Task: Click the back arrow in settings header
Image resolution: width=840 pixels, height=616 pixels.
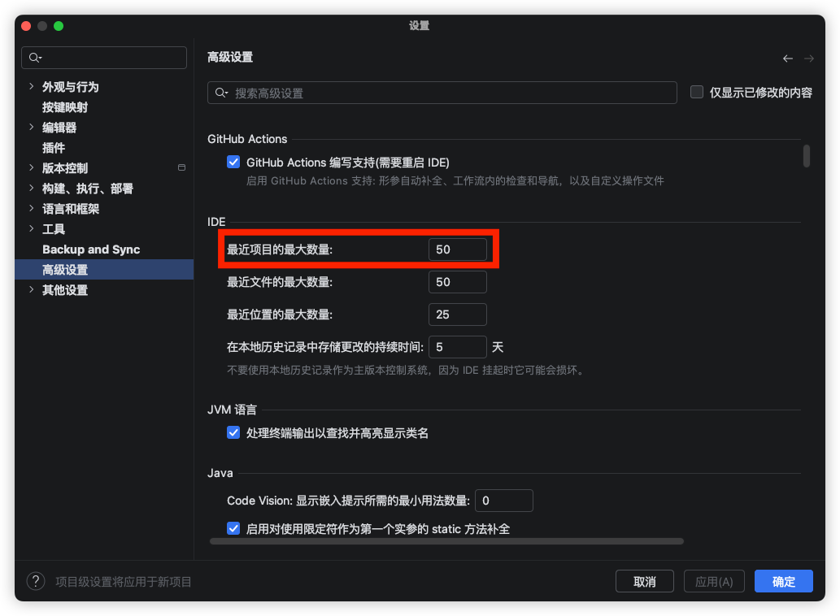Action: click(x=787, y=59)
